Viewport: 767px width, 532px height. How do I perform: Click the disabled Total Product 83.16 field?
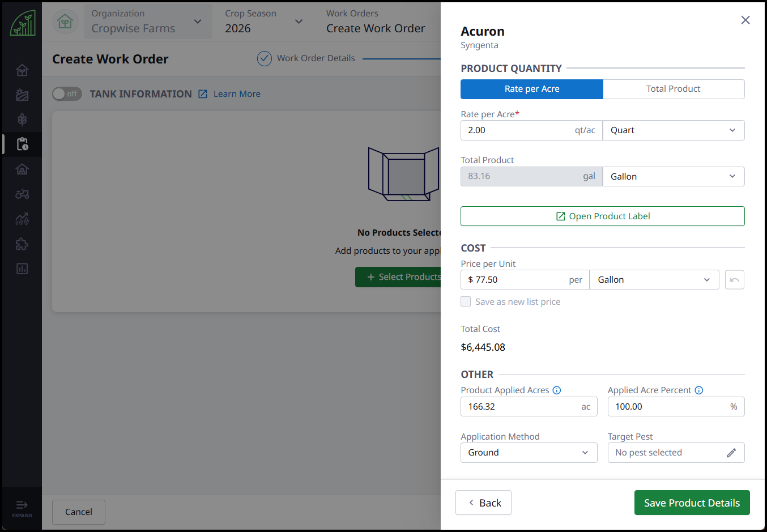point(531,177)
